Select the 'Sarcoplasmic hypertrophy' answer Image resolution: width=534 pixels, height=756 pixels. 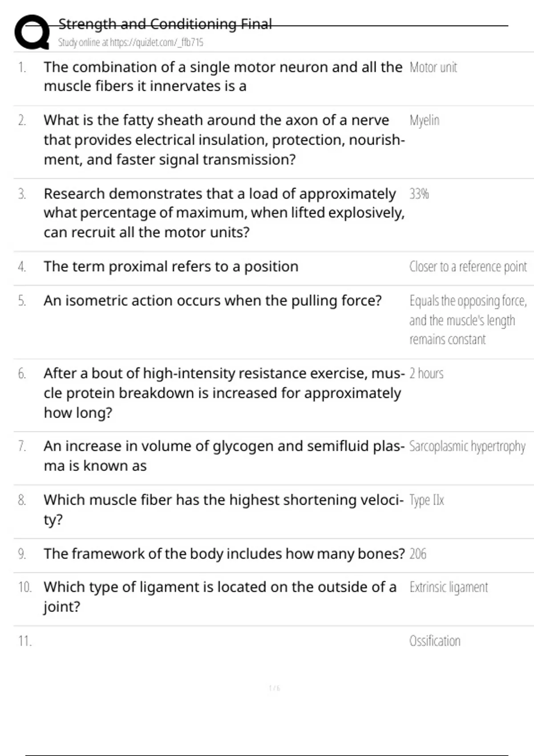click(x=467, y=446)
